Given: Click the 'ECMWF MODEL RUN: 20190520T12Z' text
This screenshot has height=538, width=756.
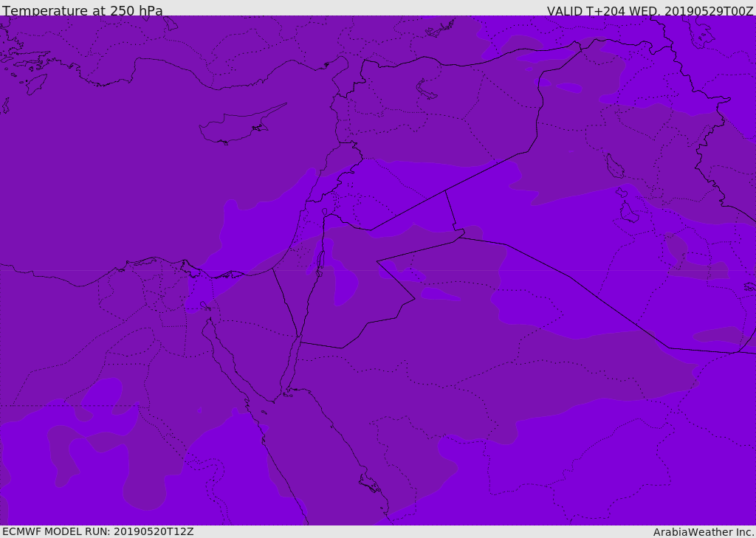Looking at the screenshot, I should [98, 531].
